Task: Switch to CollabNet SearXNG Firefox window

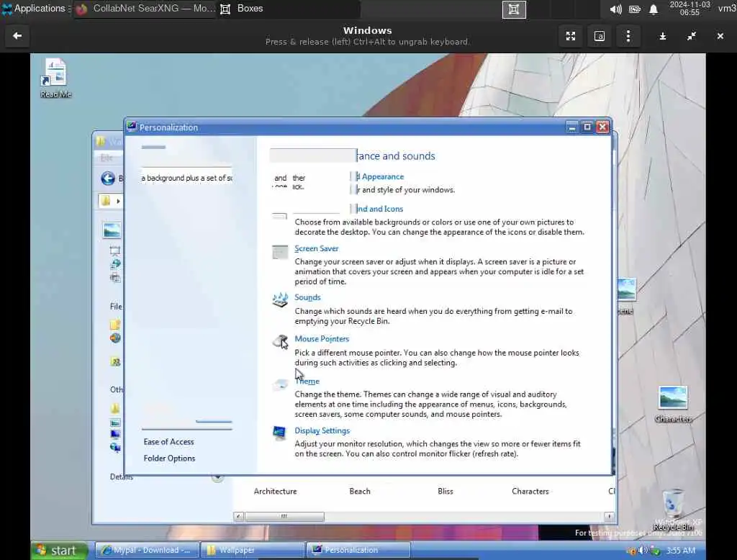Action: pyautogui.click(x=145, y=9)
